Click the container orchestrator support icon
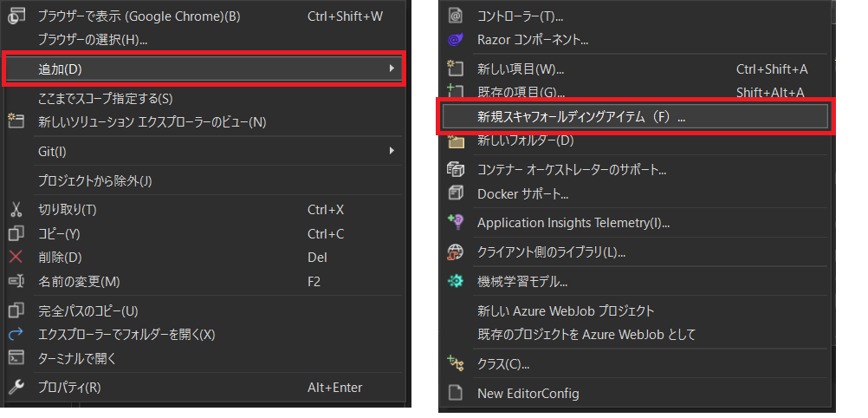The image size is (868, 418). coord(455,169)
